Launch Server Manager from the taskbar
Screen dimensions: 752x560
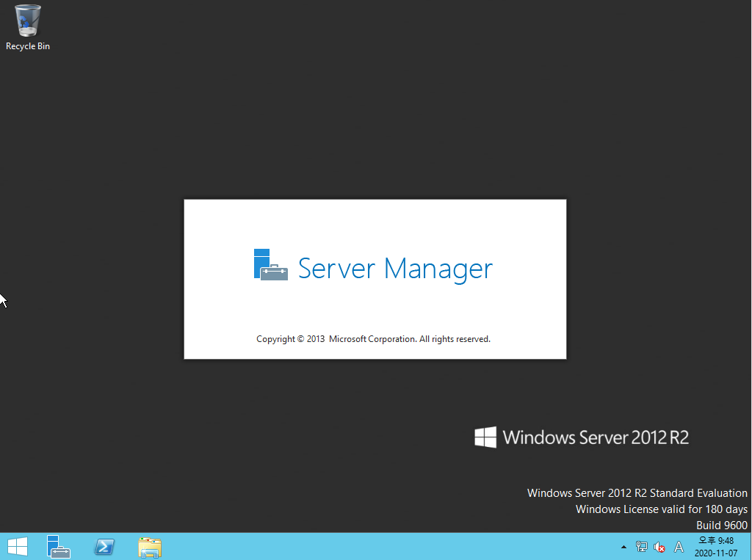[59, 547]
